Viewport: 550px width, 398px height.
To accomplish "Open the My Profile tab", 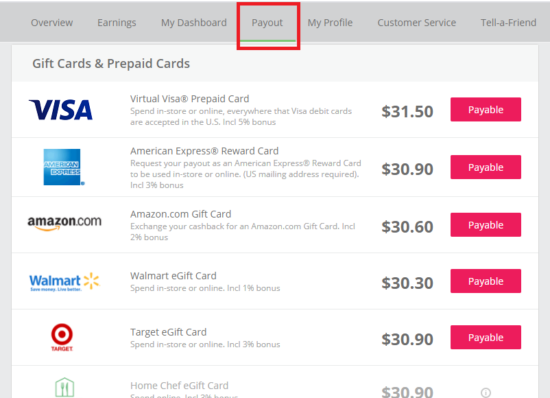I will (330, 23).
